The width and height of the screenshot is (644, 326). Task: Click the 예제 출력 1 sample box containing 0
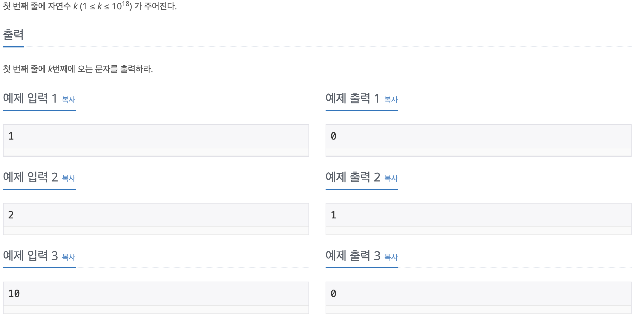(479, 140)
